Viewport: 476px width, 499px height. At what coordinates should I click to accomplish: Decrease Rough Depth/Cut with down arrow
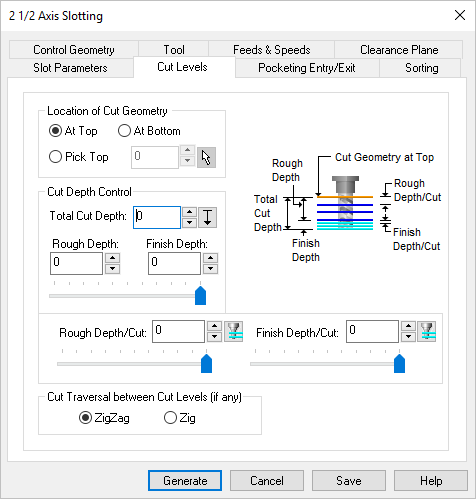pyautogui.click(x=214, y=337)
